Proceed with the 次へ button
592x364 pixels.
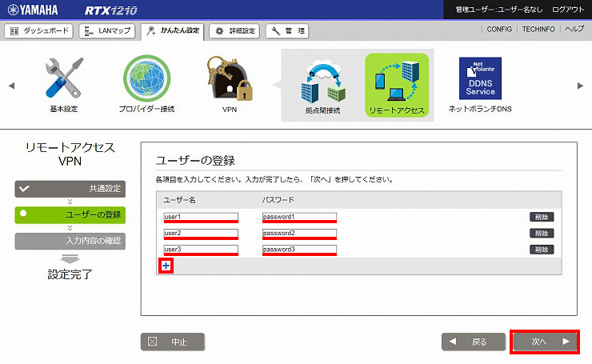tap(545, 342)
